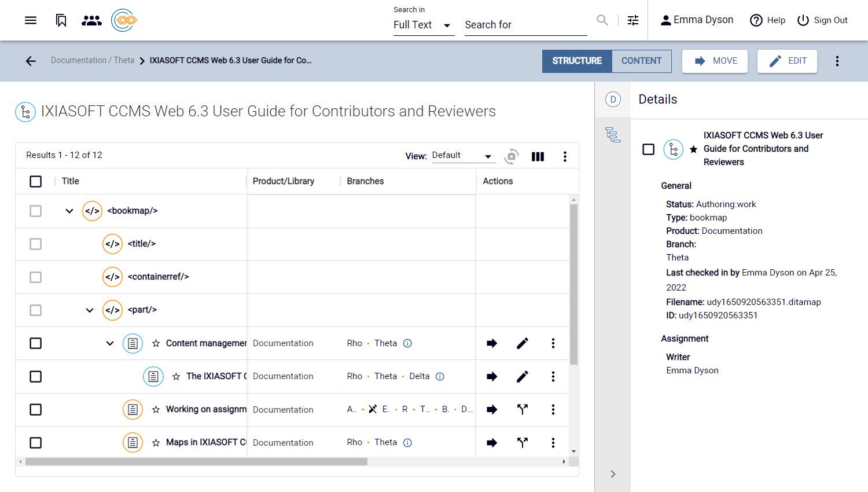868x492 pixels.
Task: Go back with the left arrow
Action: (x=31, y=61)
